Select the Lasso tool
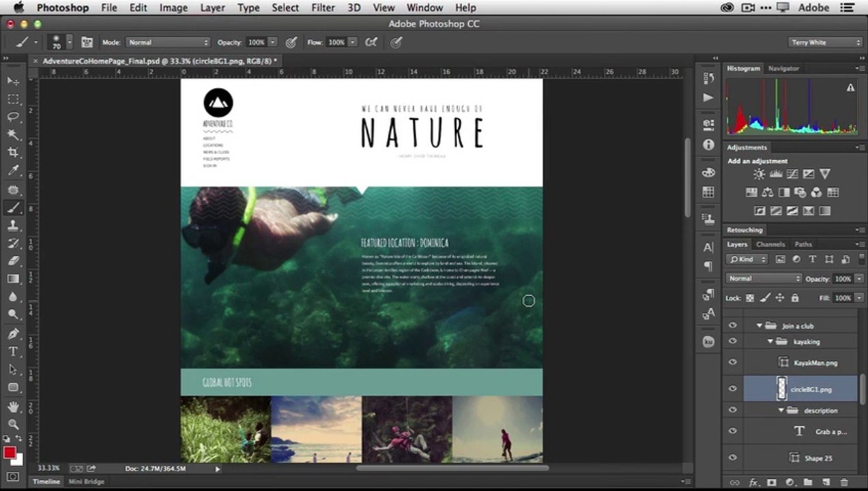 [13, 117]
